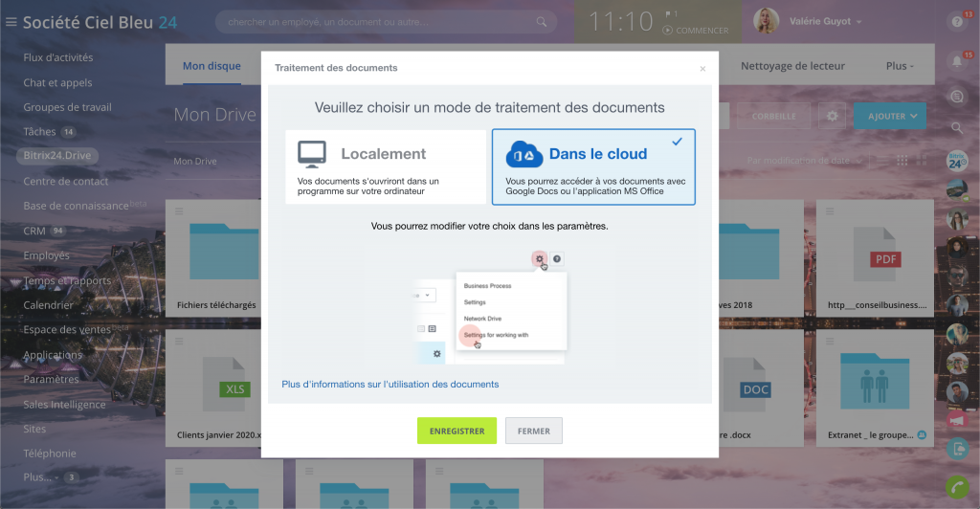Open the hamburger main menu
The image size is (980, 509).
(x=11, y=22)
